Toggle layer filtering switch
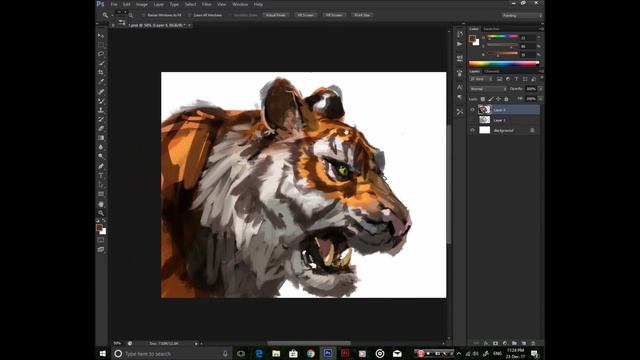Viewport: 640px width, 360px height. 542,78
